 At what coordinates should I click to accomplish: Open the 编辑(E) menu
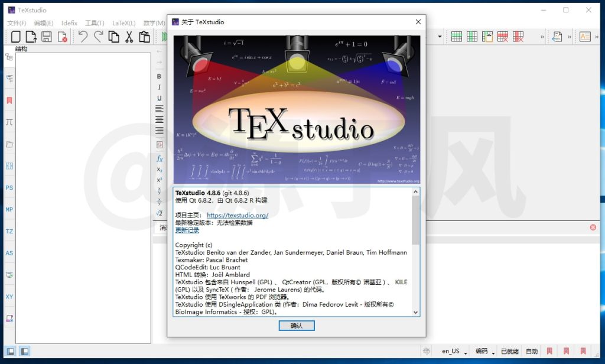(44, 23)
